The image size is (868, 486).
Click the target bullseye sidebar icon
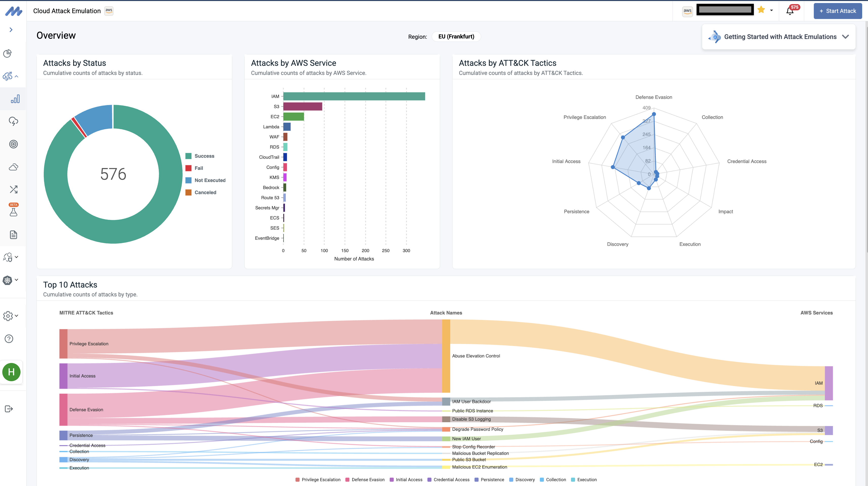point(13,144)
